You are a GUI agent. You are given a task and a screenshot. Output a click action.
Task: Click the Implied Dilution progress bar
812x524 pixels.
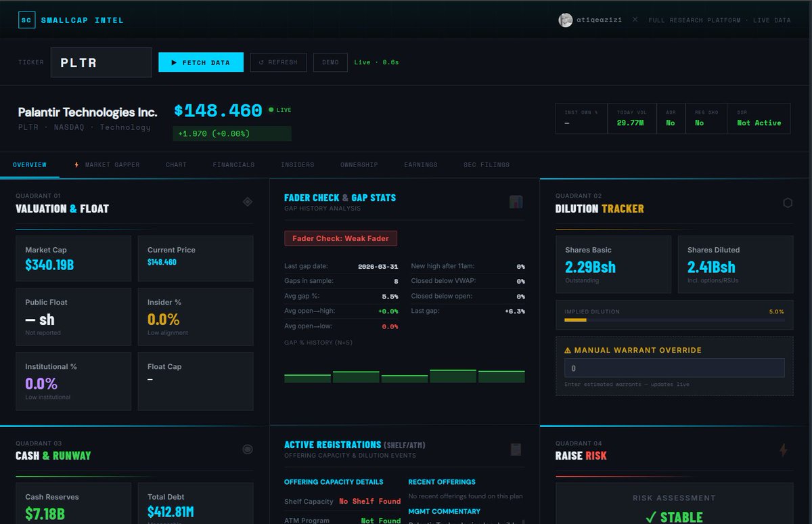pos(675,320)
